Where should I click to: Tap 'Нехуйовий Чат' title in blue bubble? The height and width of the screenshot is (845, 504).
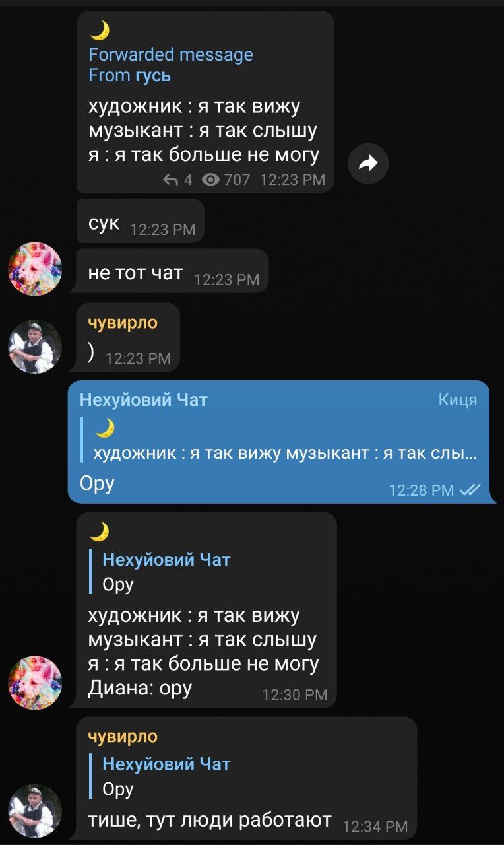(x=144, y=399)
